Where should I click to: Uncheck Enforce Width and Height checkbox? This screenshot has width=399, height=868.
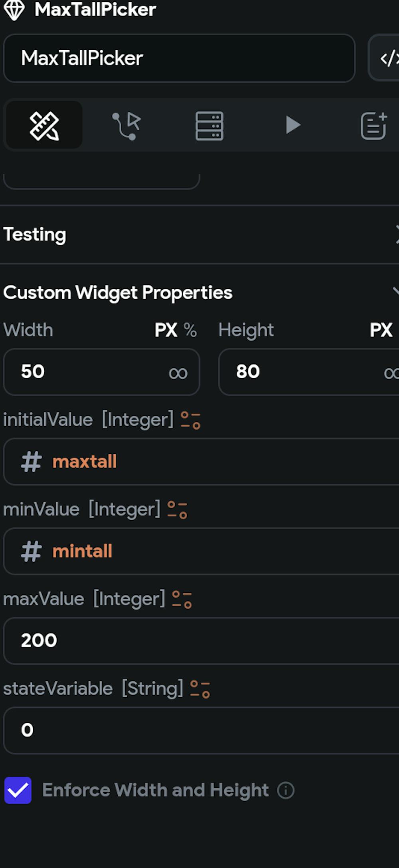[18, 790]
